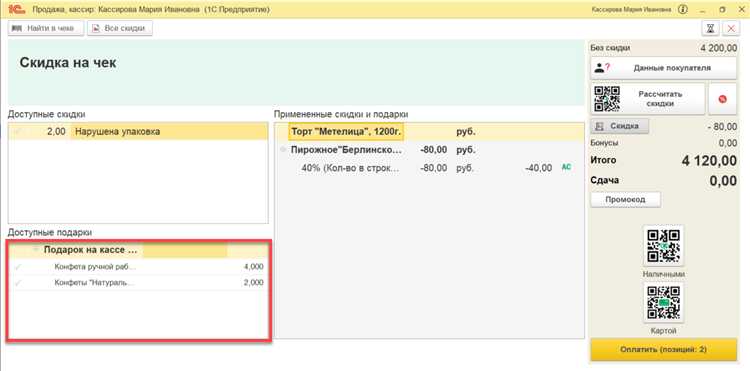Open Найти в чеке toolbar button
The height and width of the screenshot is (371, 750).
click(x=45, y=28)
